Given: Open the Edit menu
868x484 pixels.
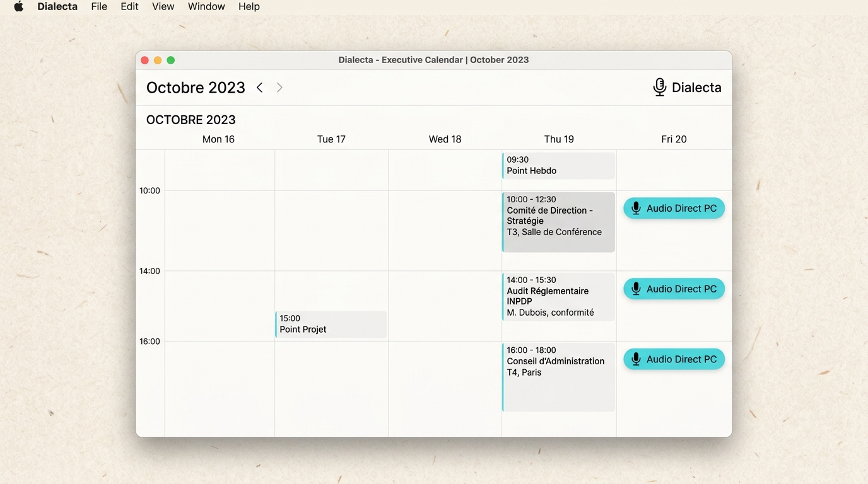Looking at the screenshot, I should pos(129,6).
